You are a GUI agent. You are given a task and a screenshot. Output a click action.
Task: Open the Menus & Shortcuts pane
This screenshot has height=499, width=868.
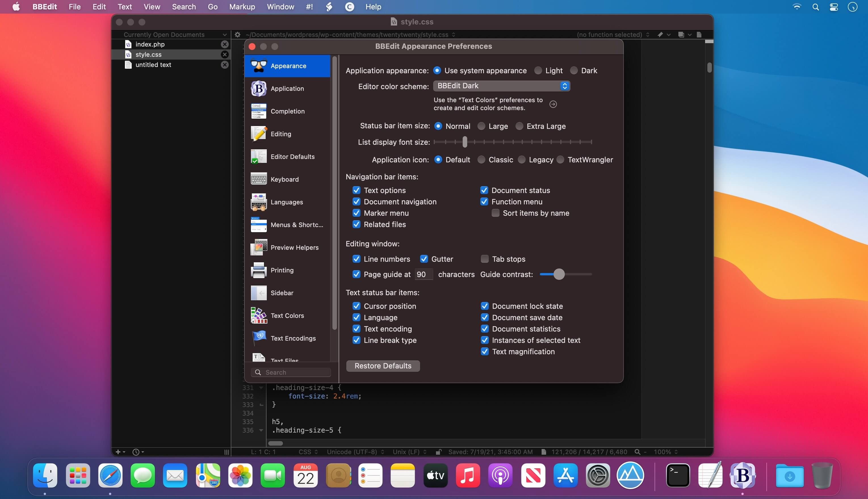287,225
